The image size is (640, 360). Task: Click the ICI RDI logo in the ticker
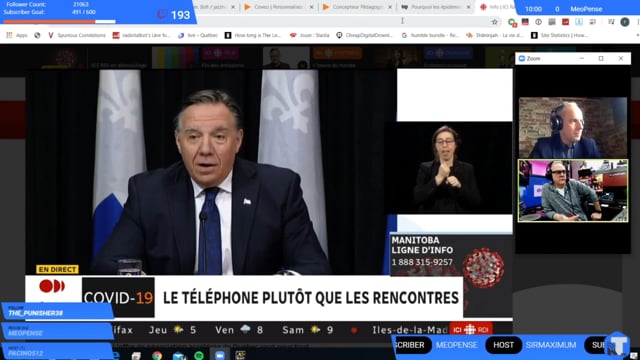[471, 329]
